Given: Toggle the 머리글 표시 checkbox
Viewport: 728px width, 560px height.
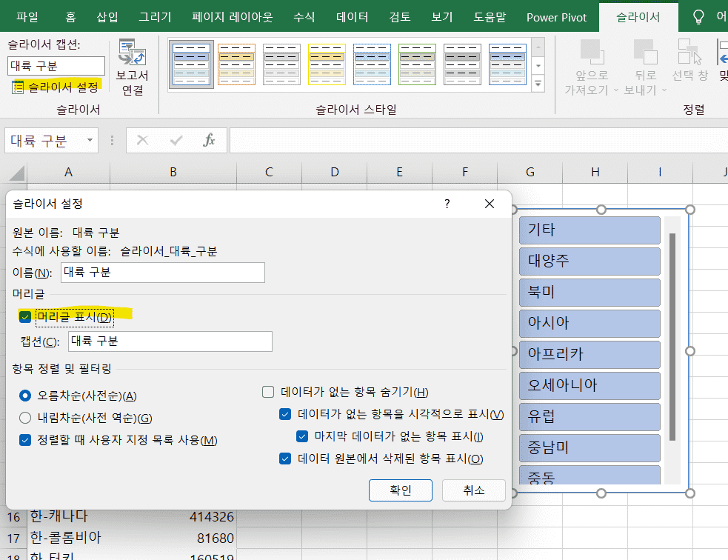Looking at the screenshot, I should (x=26, y=317).
